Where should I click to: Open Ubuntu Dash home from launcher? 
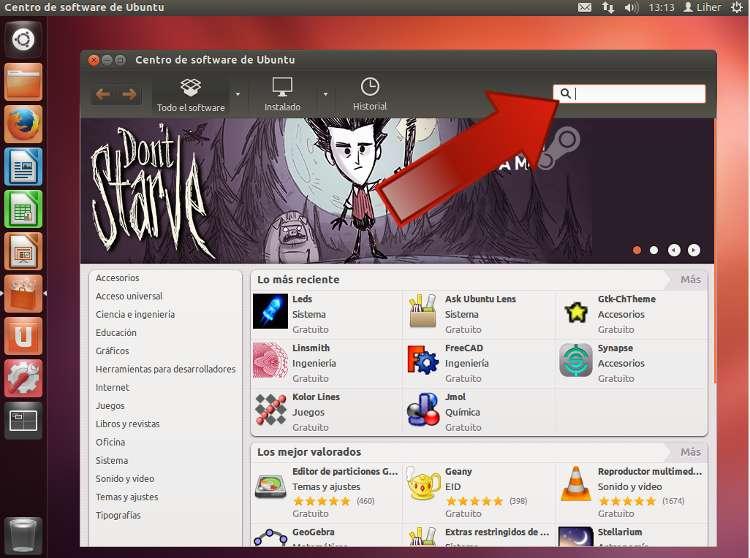click(23, 39)
